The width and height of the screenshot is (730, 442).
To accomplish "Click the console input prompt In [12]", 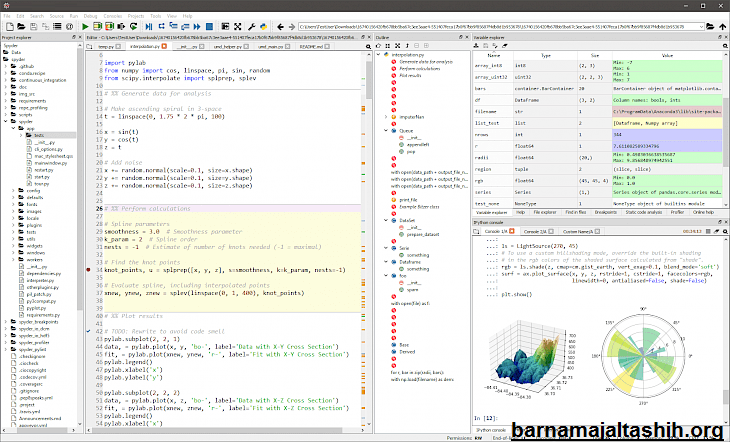I will pos(485,418).
